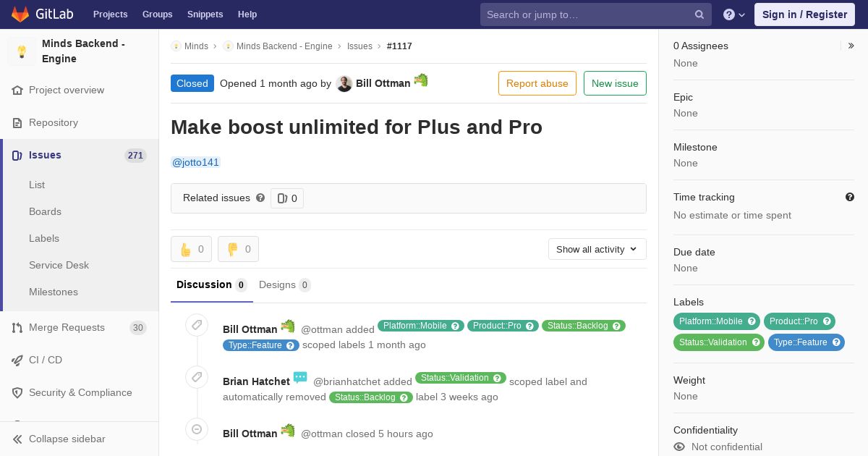Click Platform::Mobile help icon in sidebar labels
This screenshot has width=868, height=456.
[752, 321]
